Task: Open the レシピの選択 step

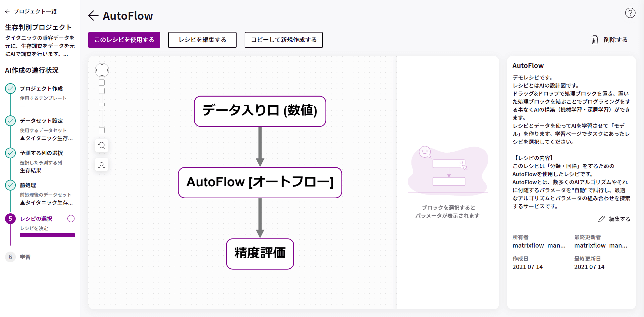Action: click(x=36, y=219)
